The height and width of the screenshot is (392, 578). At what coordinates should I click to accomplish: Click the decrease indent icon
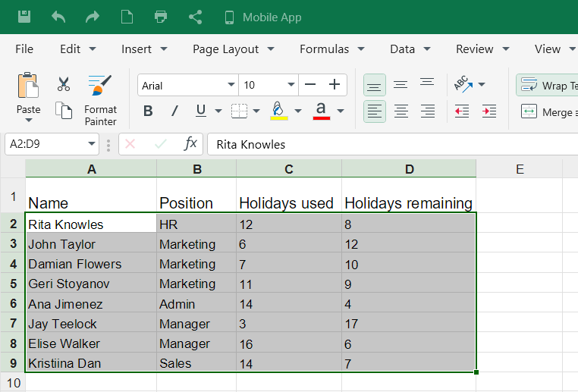point(462,111)
